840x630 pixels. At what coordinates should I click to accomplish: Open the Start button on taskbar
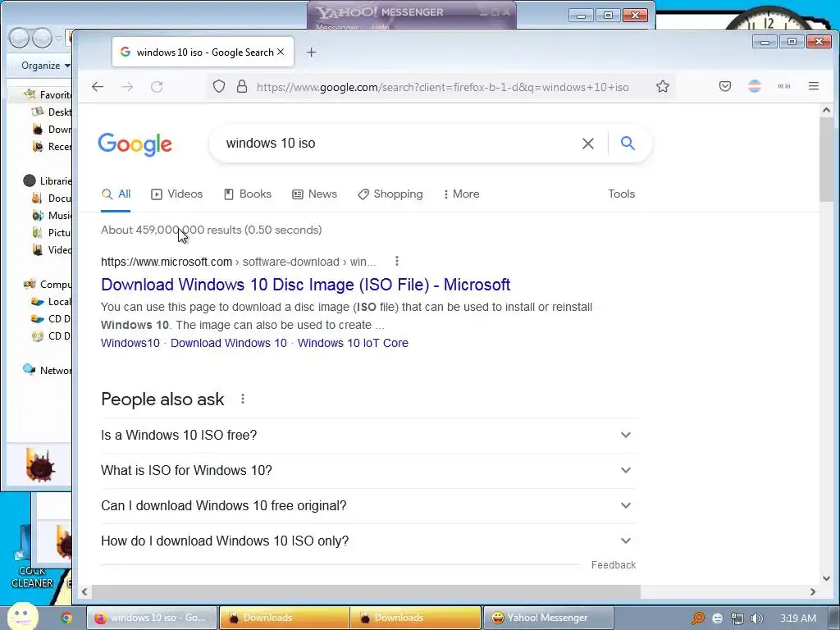(22, 616)
